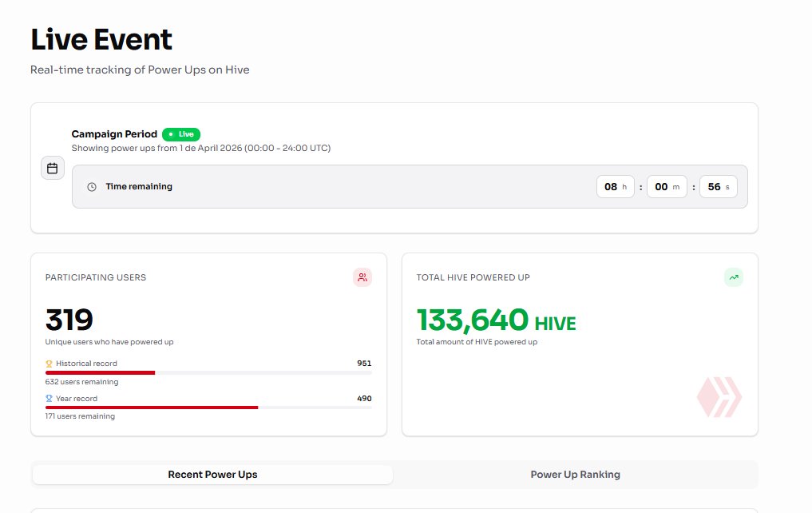Click the 'Showing power ups from 1 de April 2026' text

(x=201, y=148)
